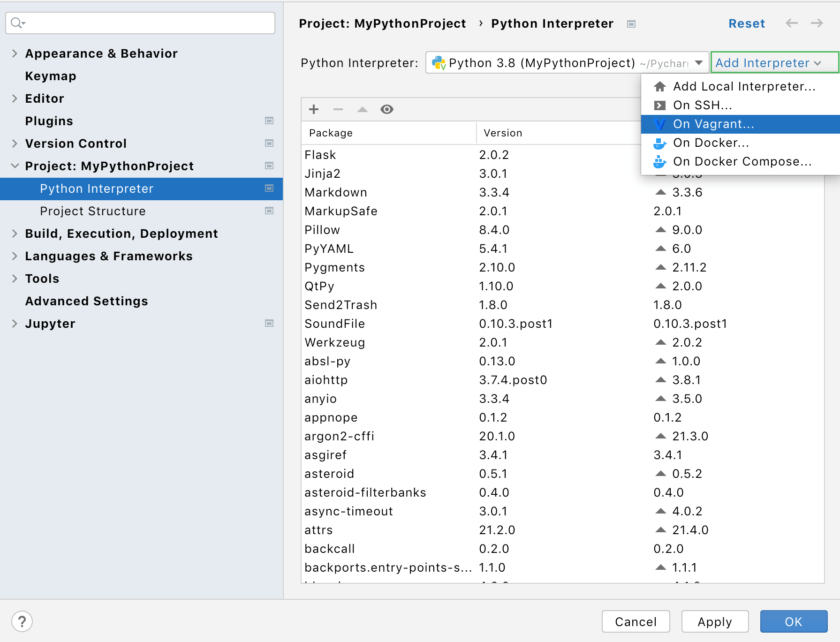Expand Build, Execution, Deployment section
Image resolution: width=840 pixels, height=642 pixels.
point(15,234)
